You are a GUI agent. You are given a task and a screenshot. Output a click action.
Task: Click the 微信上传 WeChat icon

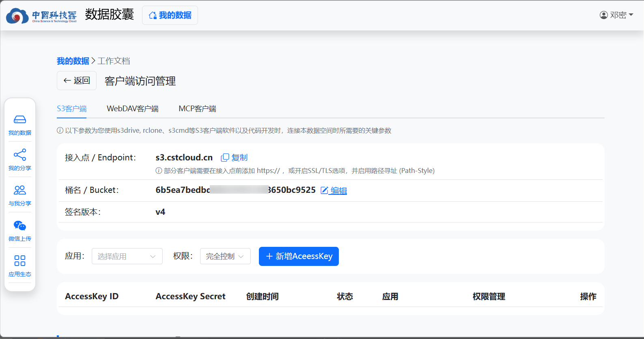[19, 225]
